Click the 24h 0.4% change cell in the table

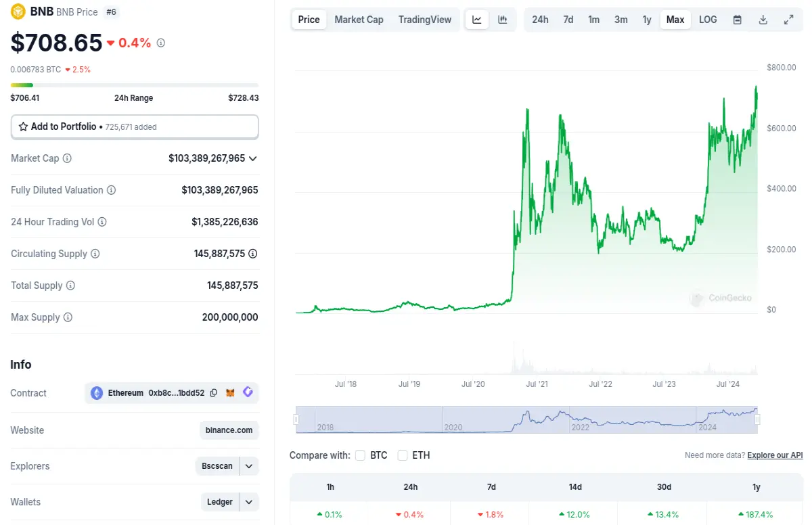pyautogui.click(x=411, y=514)
